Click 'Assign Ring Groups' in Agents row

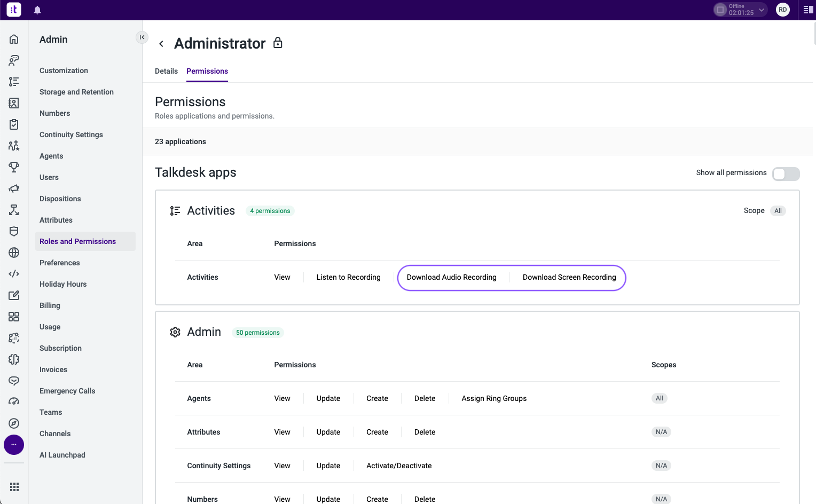point(494,398)
